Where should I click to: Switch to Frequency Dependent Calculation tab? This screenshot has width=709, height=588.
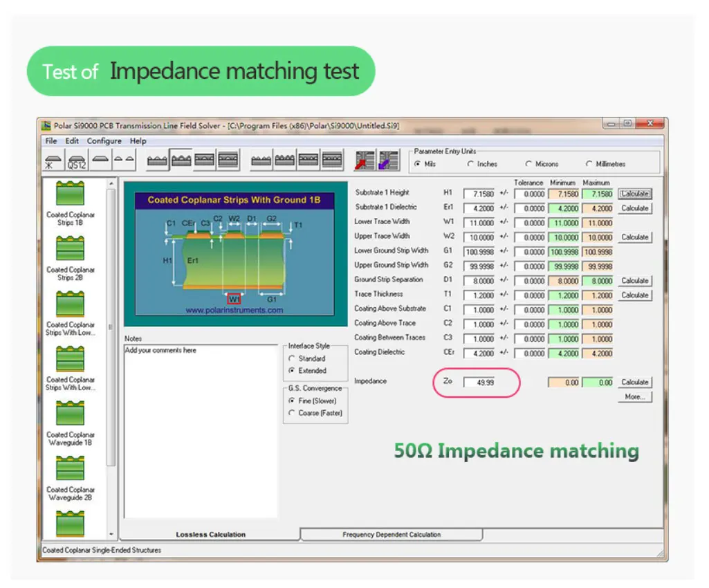pyautogui.click(x=392, y=534)
